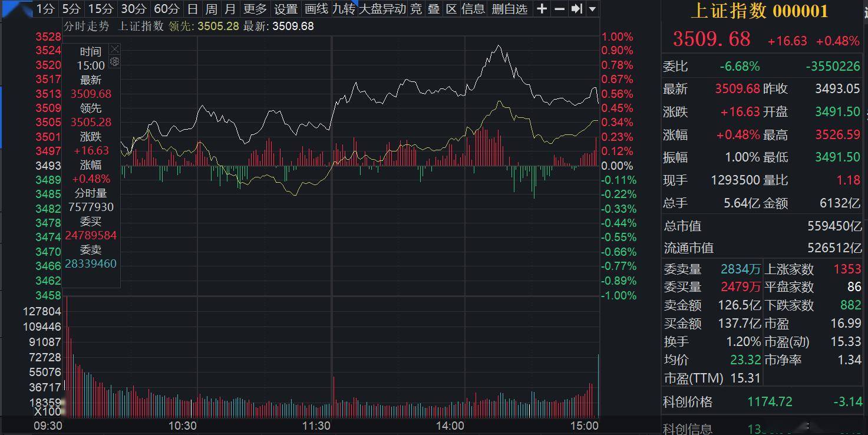Open the 设置 settings option
The height and width of the screenshot is (435, 868).
pos(286,9)
